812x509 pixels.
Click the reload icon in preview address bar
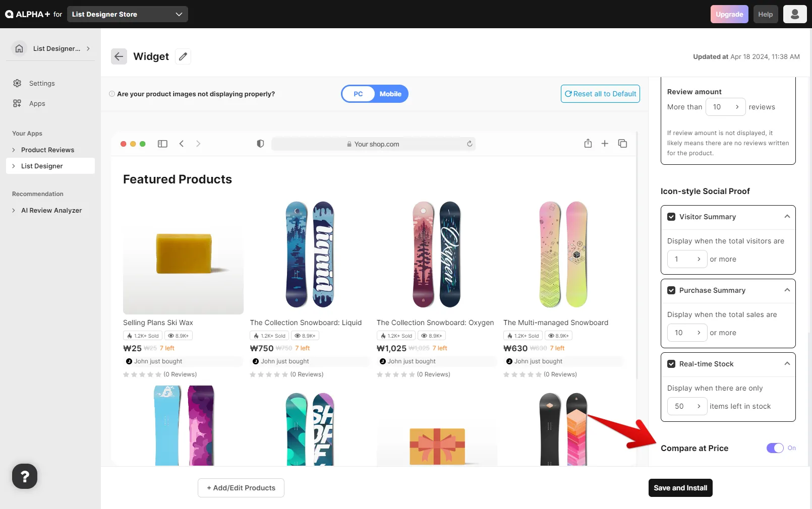pos(470,144)
